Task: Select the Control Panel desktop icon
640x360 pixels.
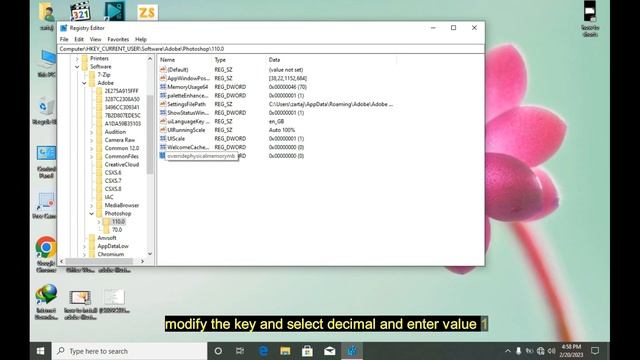Action: (46, 162)
